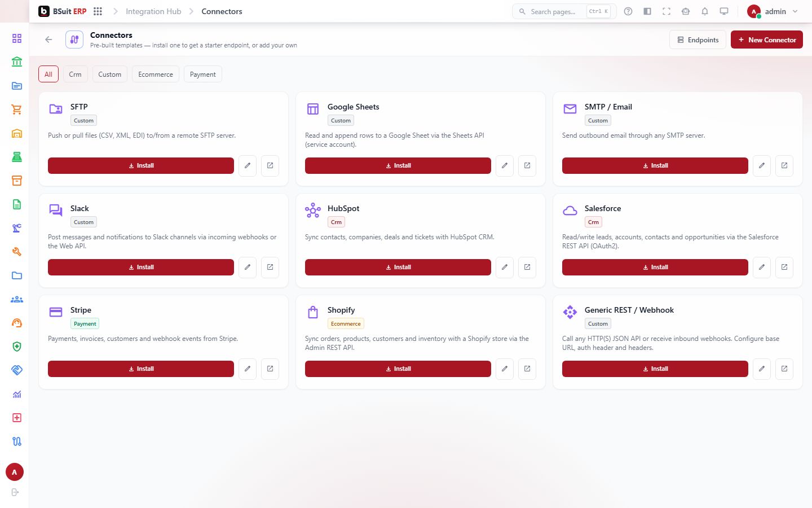
Task: Focus the Search pages field
Action: (x=564, y=11)
